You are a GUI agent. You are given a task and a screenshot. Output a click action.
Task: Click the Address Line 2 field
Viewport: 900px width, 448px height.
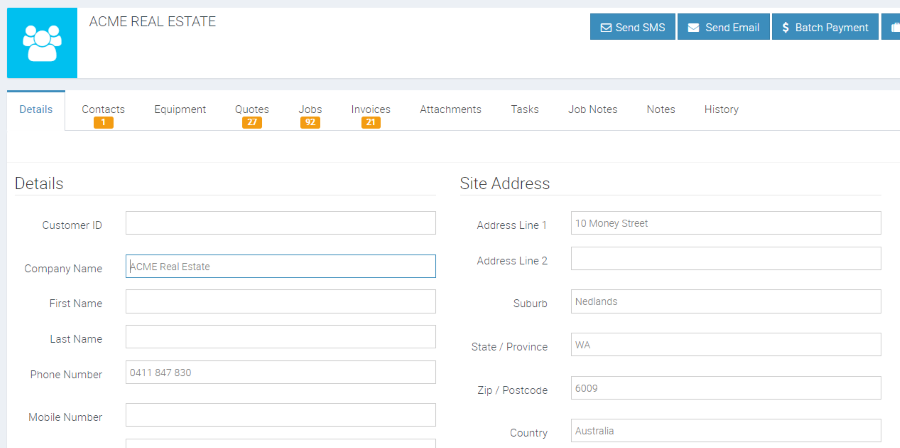[726, 258]
